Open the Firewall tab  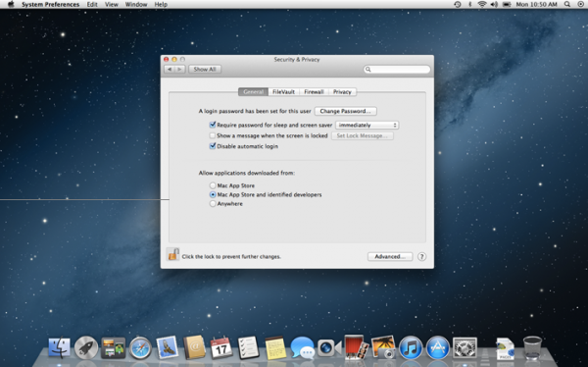point(314,91)
